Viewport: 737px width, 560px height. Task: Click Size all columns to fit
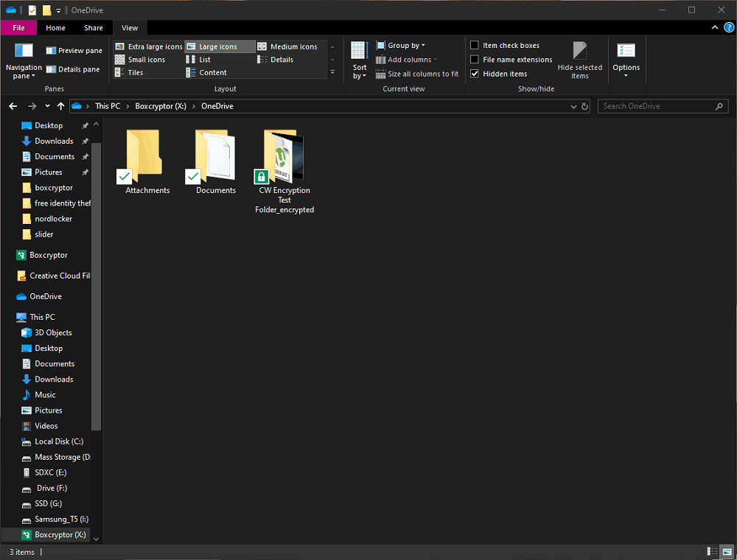click(417, 74)
